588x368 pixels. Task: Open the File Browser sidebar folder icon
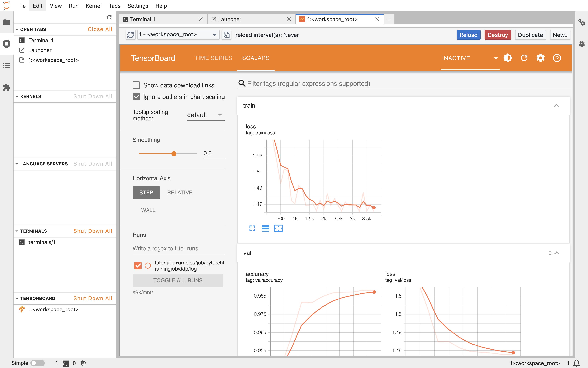(x=7, y=22)
